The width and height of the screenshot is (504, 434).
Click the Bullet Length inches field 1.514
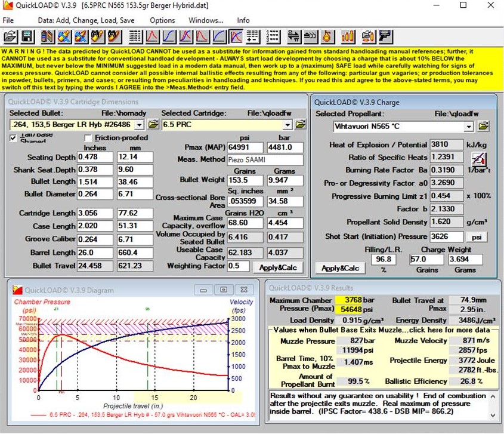pyautogui.click(x=95, y=181)
